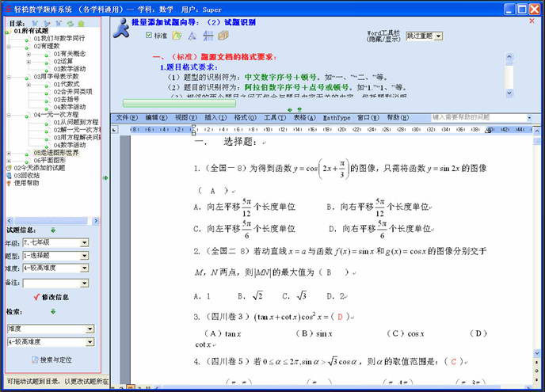This screenshot has width=545, height=392.
Task: Open the 格式(O) menu
Action: [246, 118]
